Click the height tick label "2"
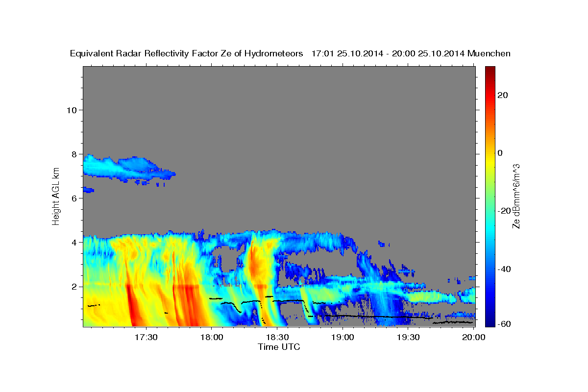588x392 pixels. click(x=74, y=286)
